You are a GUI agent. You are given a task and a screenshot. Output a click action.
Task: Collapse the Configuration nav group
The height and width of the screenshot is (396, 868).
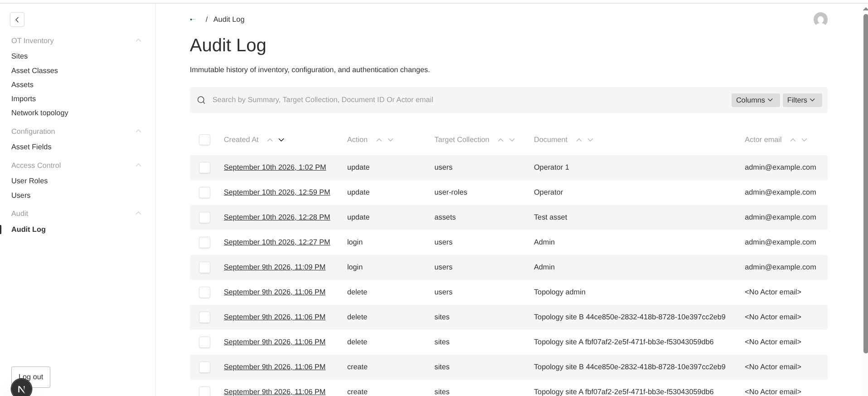138,132
